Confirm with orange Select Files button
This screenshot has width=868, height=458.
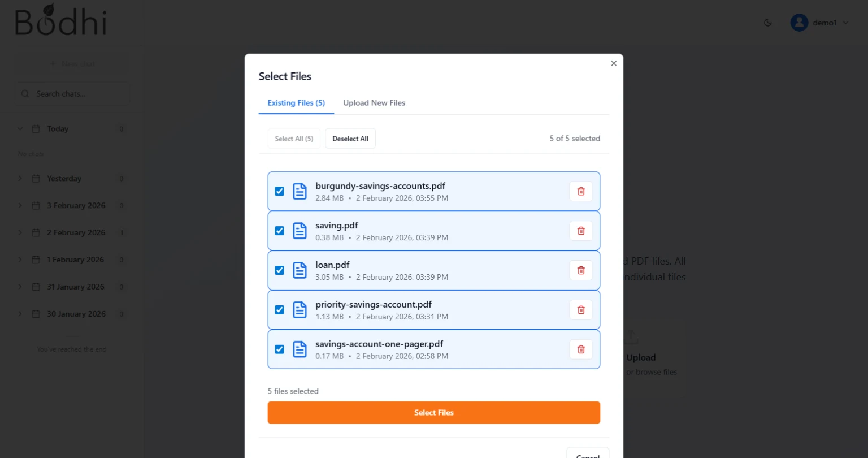click(434, 413)
